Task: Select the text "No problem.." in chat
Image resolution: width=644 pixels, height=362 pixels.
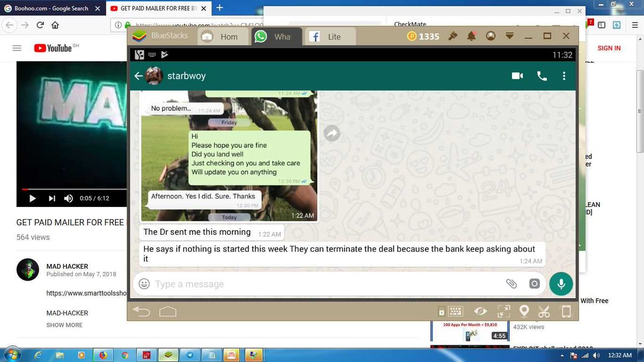Action: tap(171, 108)
